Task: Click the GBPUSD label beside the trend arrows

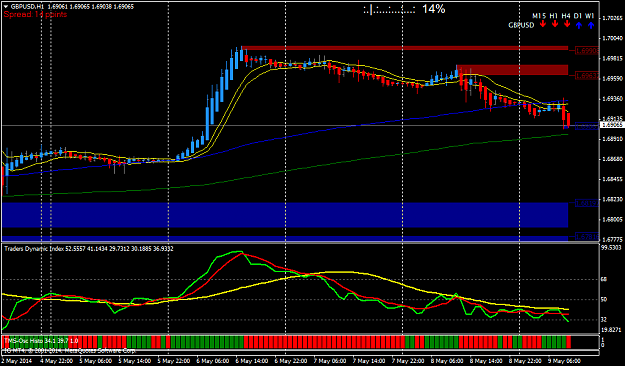Action: pos(521,25)
